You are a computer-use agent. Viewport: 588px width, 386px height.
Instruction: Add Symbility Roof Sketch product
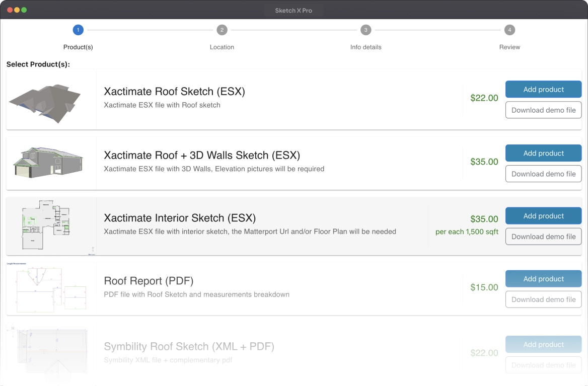(x=543, y=345)
